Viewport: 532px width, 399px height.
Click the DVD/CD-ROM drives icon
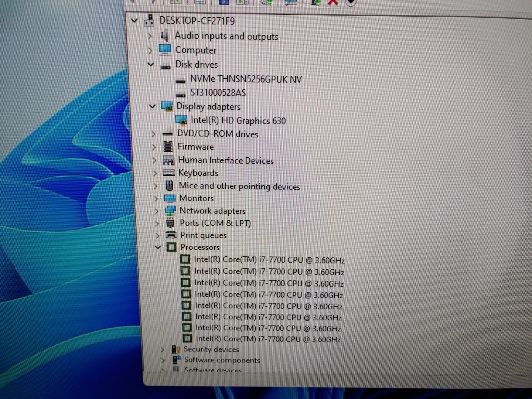[x=168, y=134]
